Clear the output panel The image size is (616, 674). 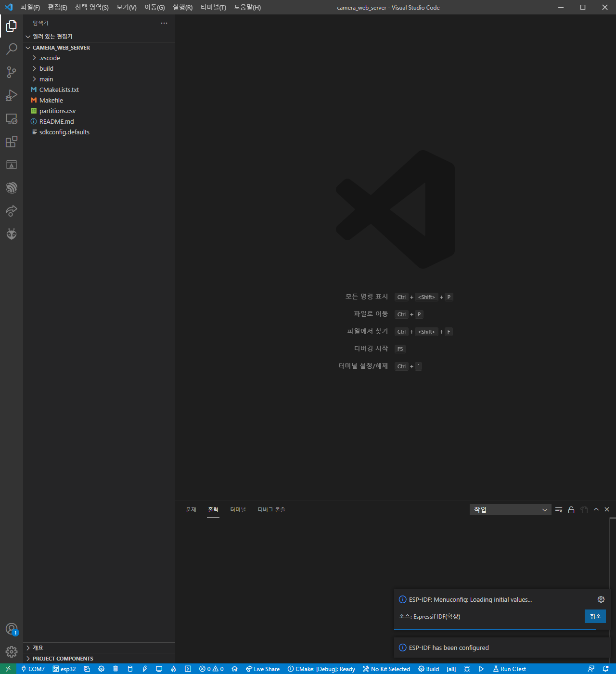pos(559,510)
